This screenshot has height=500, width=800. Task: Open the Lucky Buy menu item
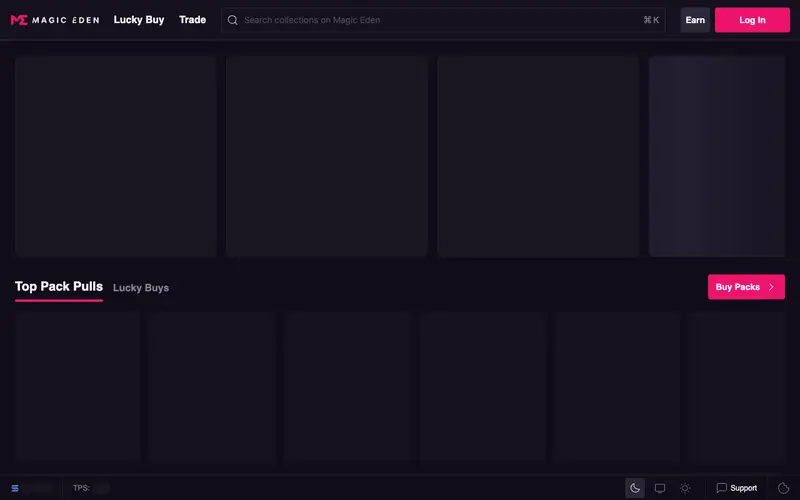[x=139, y=20]
